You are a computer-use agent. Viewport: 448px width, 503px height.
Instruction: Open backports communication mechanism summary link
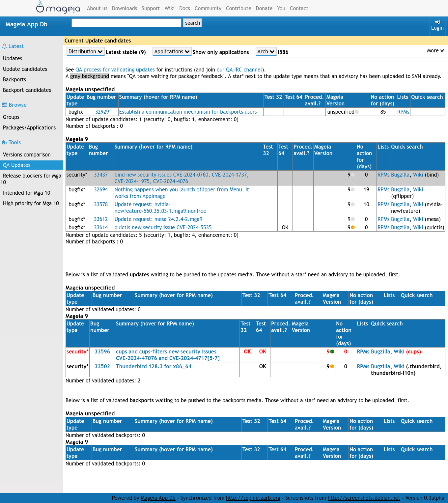pyautogui.click(x=188, y=112)
